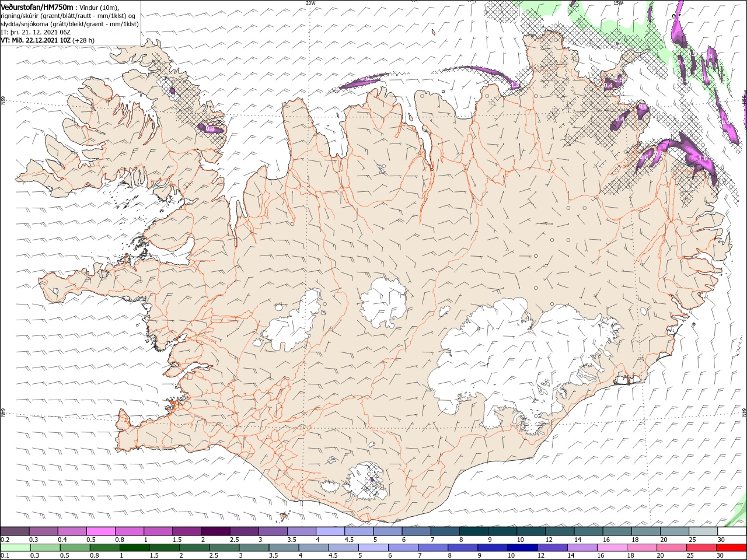Click the dark purple top-row swatch between 2 and 2.5
The height and width of the screenshot is (560, 747).
[215, 531]
